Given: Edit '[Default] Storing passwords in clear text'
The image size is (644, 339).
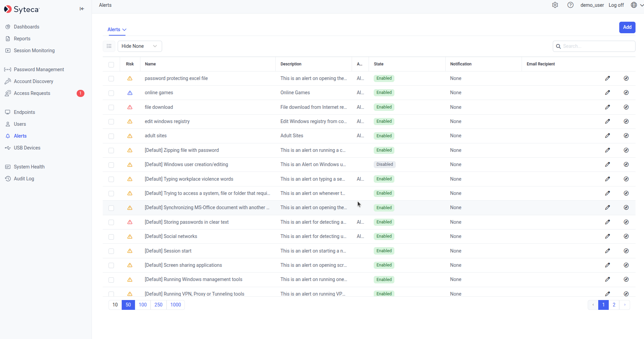Looking at the screenshot, I should click(607, 222).
